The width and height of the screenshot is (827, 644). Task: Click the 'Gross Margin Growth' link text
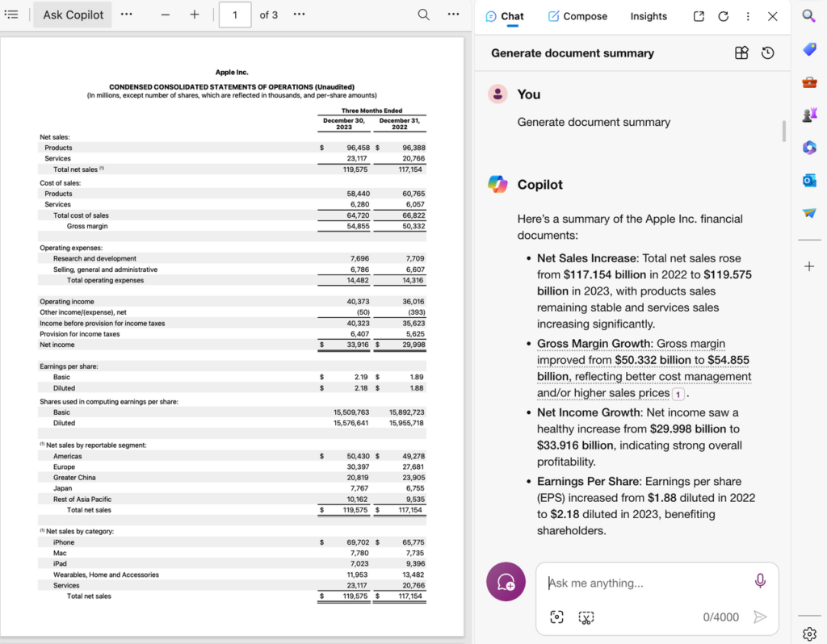(x=594, y=344)
